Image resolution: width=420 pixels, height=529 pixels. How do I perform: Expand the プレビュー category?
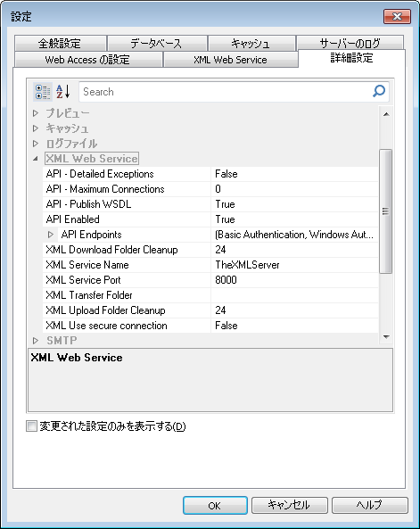click(36, 113)
